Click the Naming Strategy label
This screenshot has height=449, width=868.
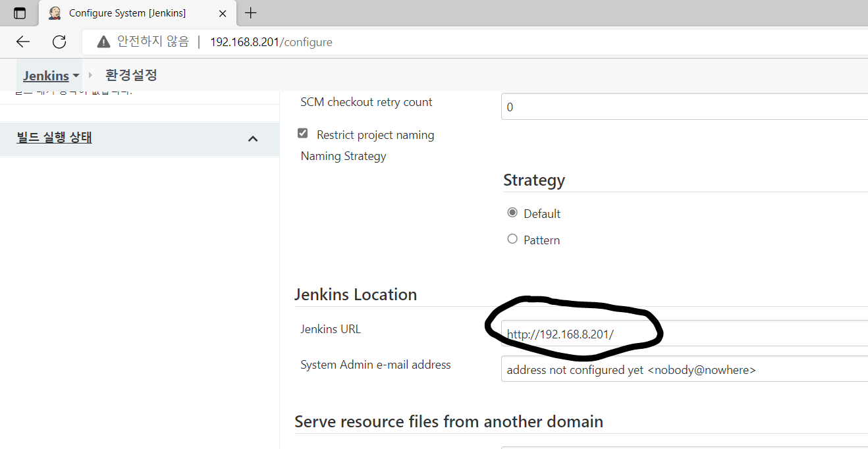tap(343, 156)
